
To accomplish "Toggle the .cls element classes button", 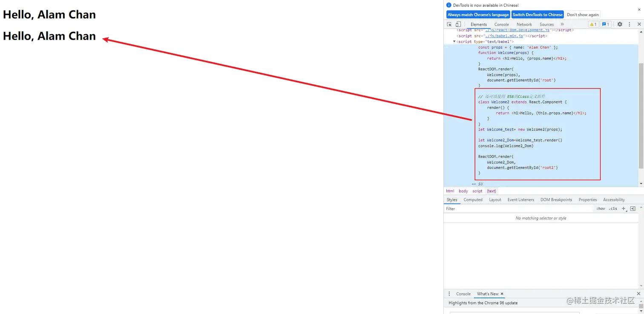I will click(x=612, y=208).
